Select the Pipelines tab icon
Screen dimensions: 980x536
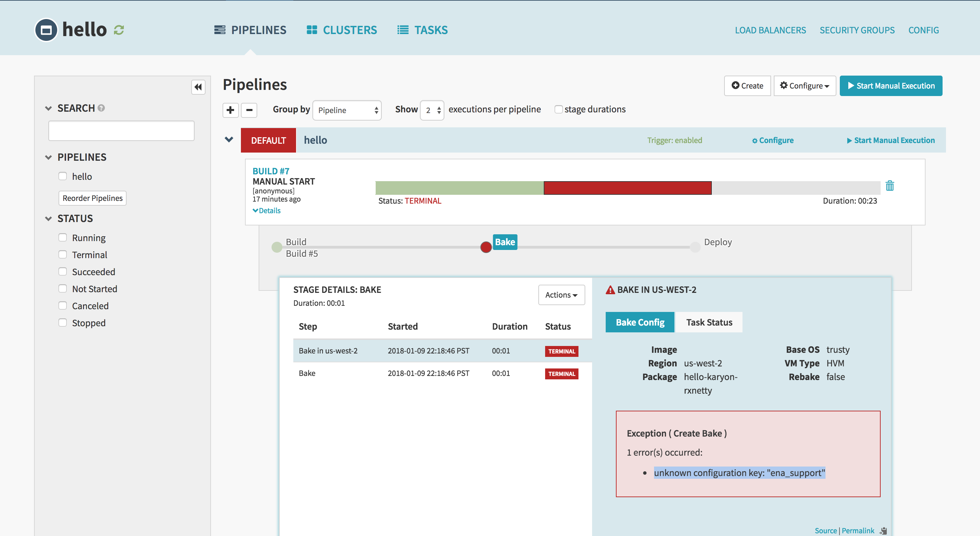tap(220, 29)
